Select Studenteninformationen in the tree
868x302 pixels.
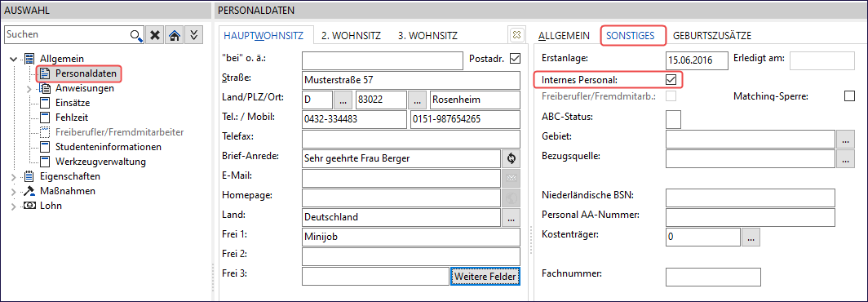point(108,148)
